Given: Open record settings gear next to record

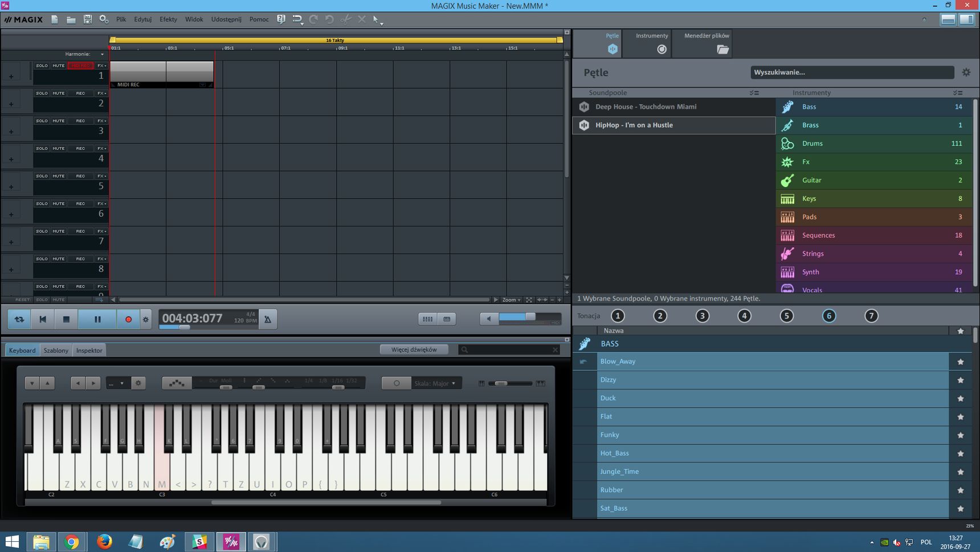Looking at the screenshot, I should coord(146,319).
